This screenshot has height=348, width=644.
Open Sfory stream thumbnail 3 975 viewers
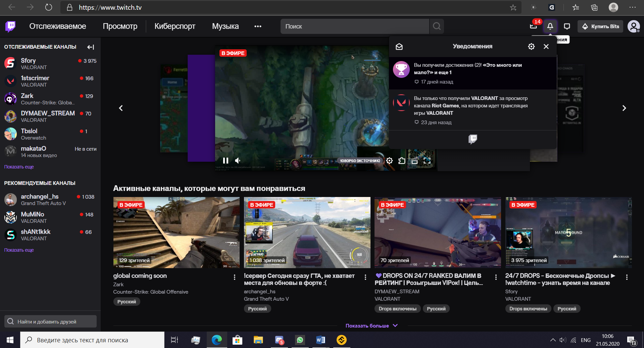tap(568, 233)
